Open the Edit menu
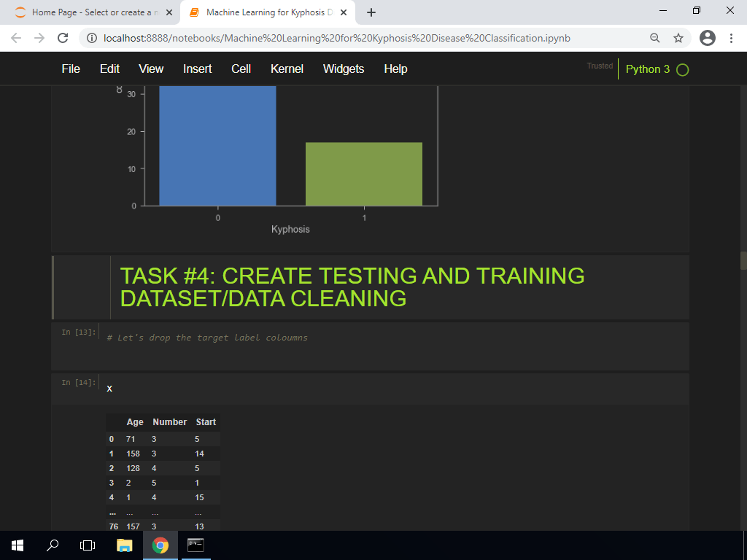Screen dimensions: 747x560 pos(109,69)
